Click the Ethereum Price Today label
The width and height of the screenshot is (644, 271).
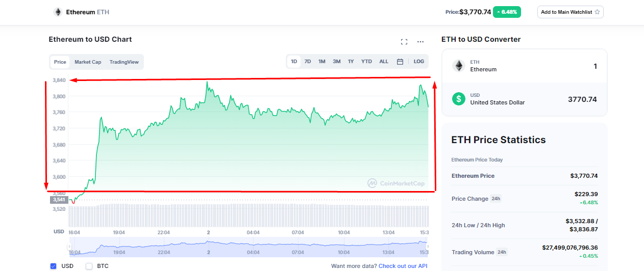(x=477, y=160)
